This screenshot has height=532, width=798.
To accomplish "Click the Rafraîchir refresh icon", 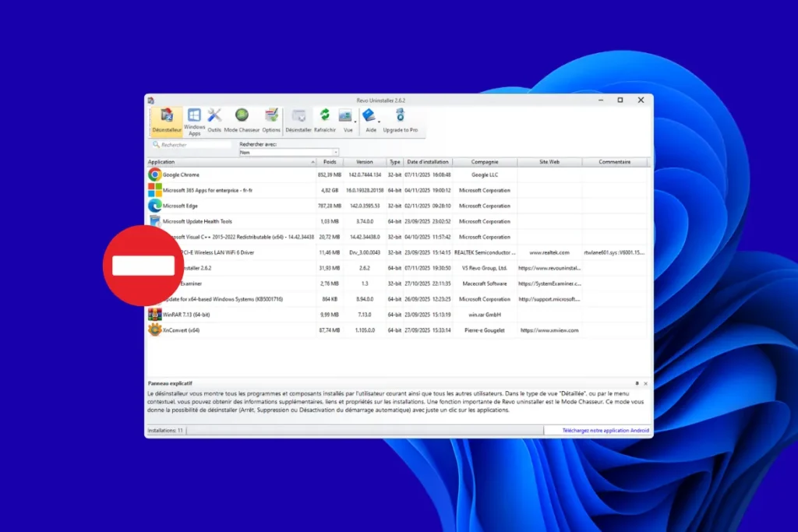I will click(324, 121).
